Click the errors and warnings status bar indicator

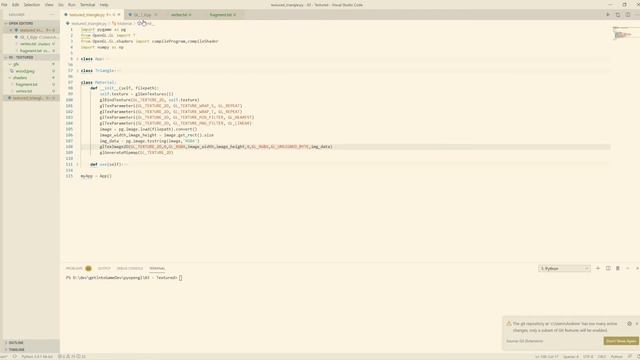pos(71,357)
